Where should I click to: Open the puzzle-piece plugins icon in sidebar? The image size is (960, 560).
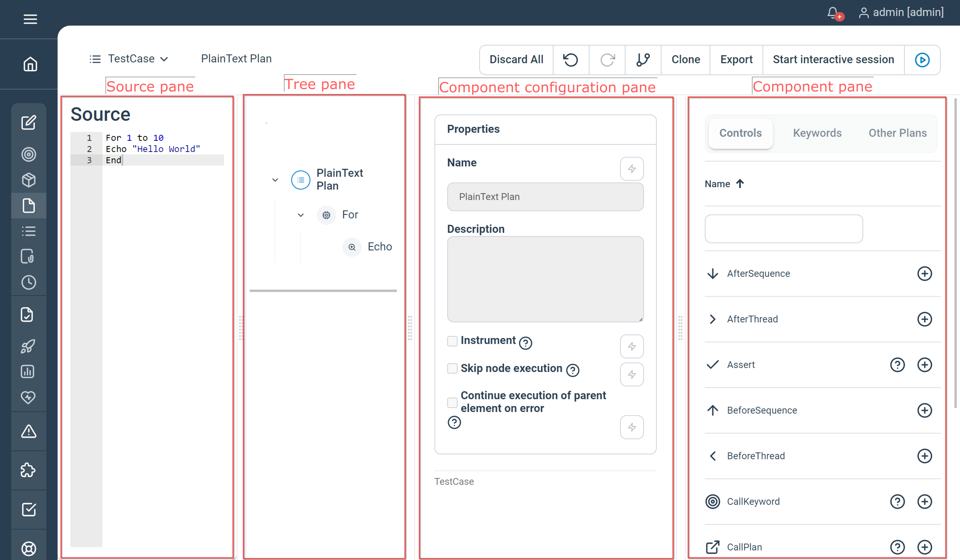(29, 470)
